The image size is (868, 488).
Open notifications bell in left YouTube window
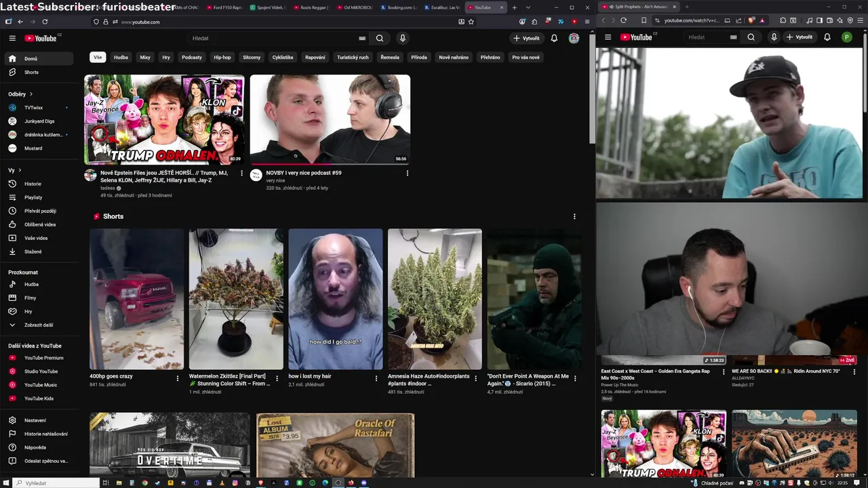pyautogui.click(x=554, y=39)
